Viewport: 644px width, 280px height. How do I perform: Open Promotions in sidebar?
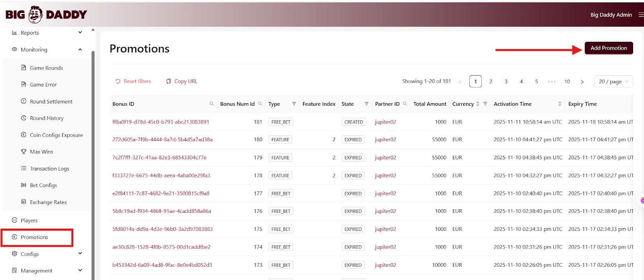pyautogui.click(x=34, y=237)
